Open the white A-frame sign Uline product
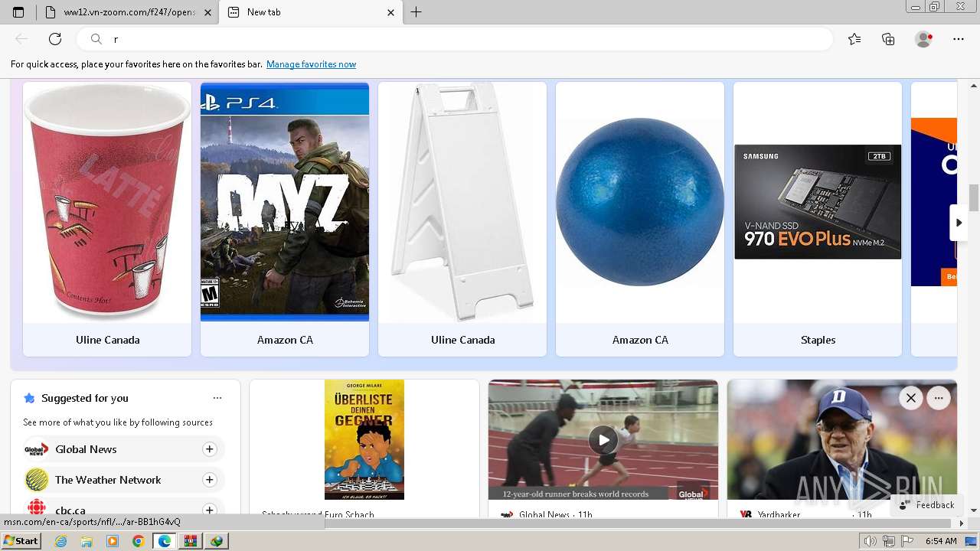This screenshot has height=551, width=980. pyautogui.click(x=462, y=219)
